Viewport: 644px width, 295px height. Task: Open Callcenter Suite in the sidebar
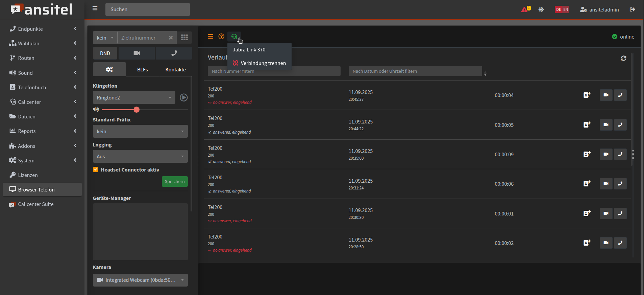36,204
